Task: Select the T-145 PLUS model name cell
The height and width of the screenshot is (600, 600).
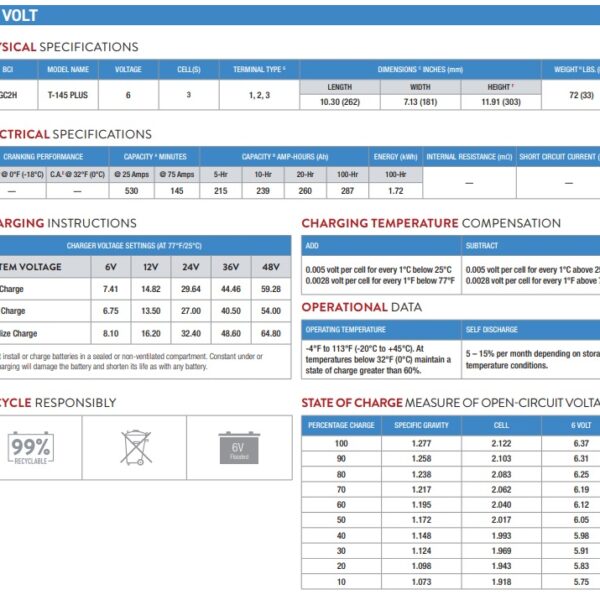Action: [68, 95]
